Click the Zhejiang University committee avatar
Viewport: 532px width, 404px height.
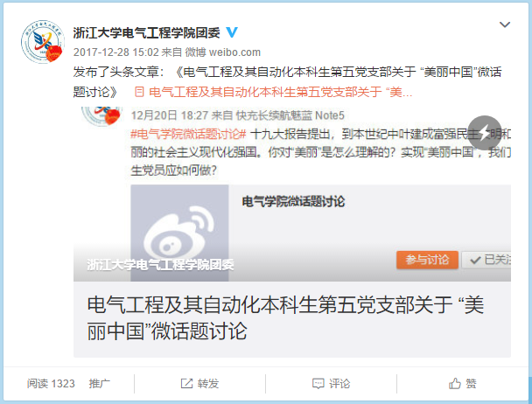pyautogui.click(x=43, y=41)
